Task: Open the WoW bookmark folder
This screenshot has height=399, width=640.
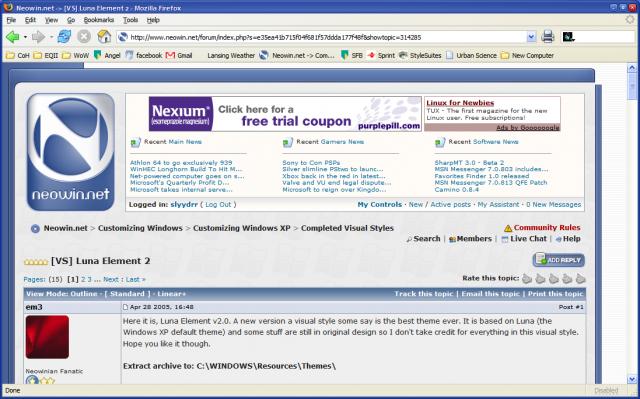Action: (x=75, y=55)
